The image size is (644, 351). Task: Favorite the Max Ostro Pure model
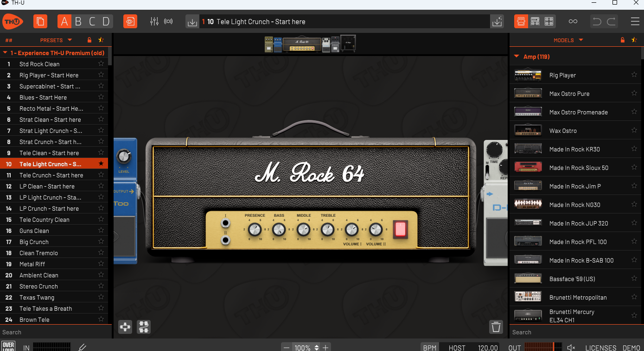click(634, 94)
